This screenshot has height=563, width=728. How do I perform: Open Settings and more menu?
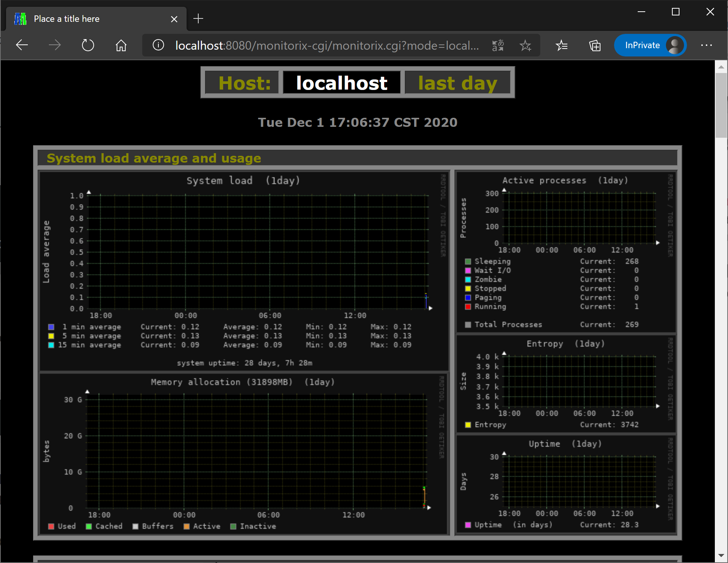(706, 46)
